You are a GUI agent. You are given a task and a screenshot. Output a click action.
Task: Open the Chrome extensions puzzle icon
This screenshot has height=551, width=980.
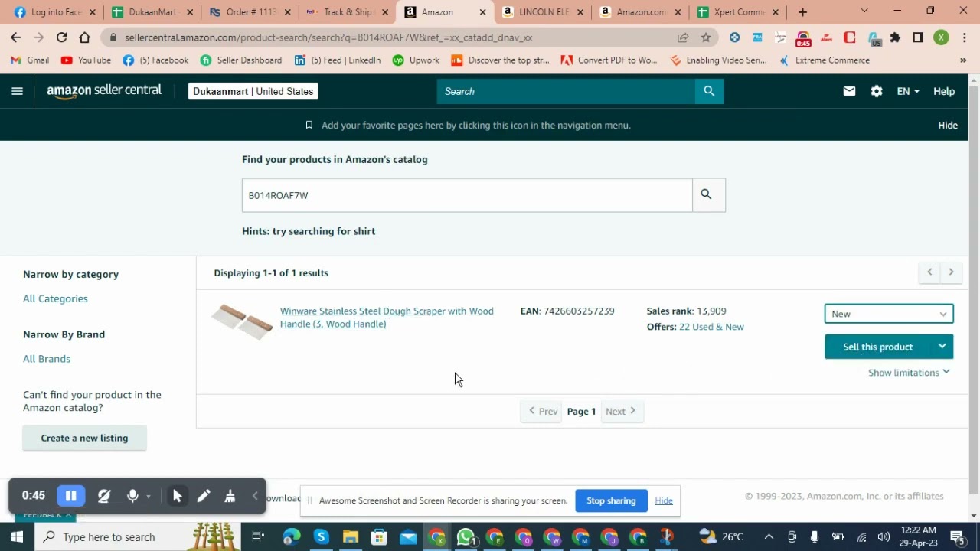click(x=896, y=37)
